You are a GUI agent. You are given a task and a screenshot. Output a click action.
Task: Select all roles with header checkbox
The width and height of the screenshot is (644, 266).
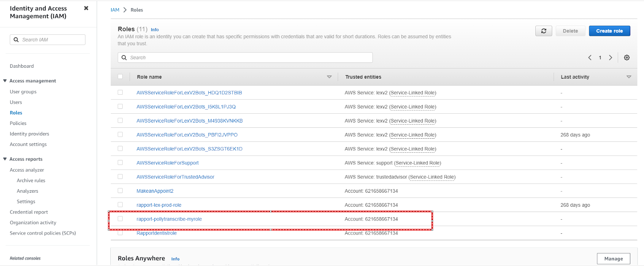click(x=120, y=77)
